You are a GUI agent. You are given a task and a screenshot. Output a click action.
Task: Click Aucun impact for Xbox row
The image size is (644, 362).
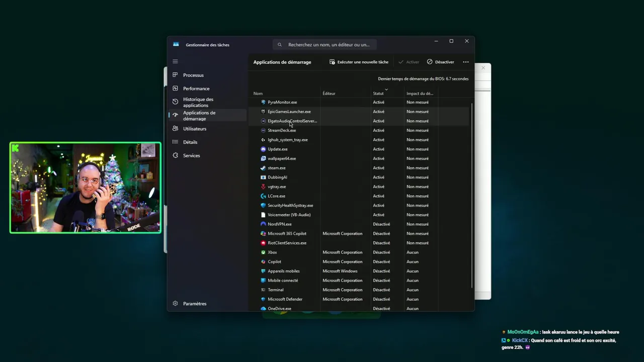pyautogui.click(x=413, y=252)
